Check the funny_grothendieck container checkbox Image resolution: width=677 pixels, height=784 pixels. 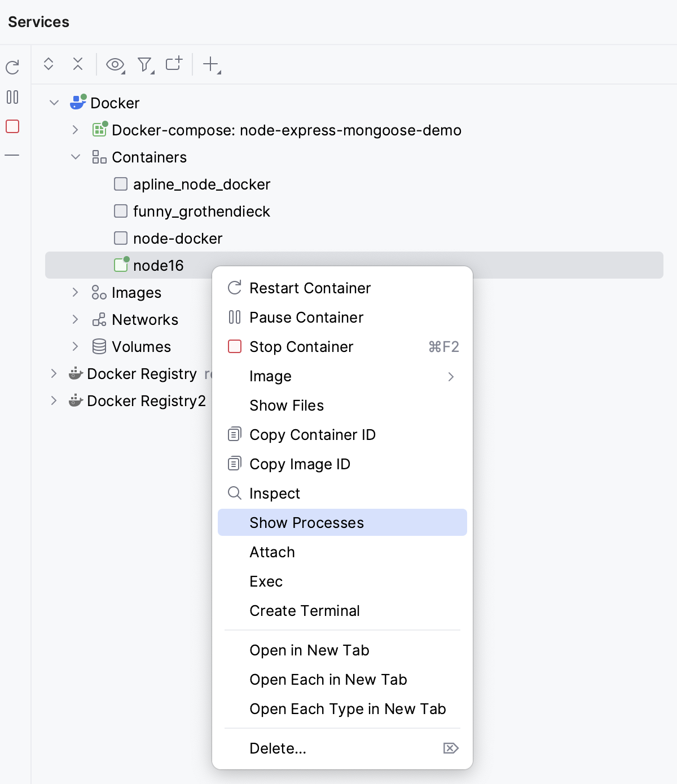120,211
